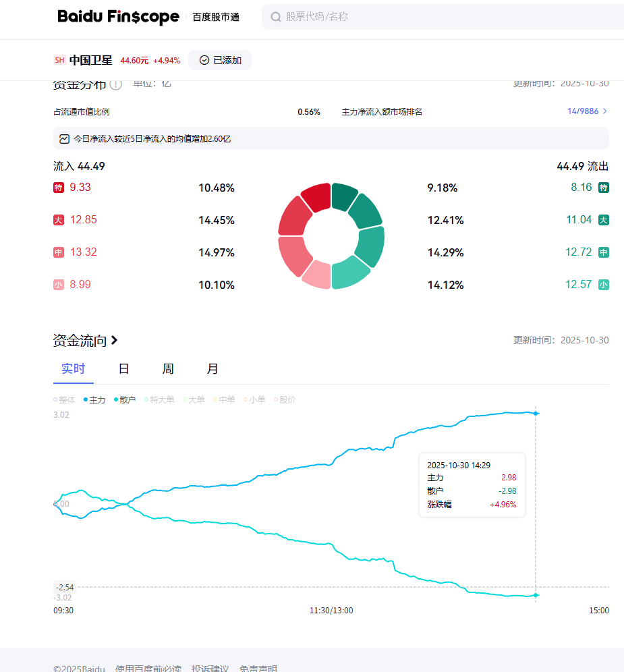Click the 散户 line endpoint marker

coord(536,595)
